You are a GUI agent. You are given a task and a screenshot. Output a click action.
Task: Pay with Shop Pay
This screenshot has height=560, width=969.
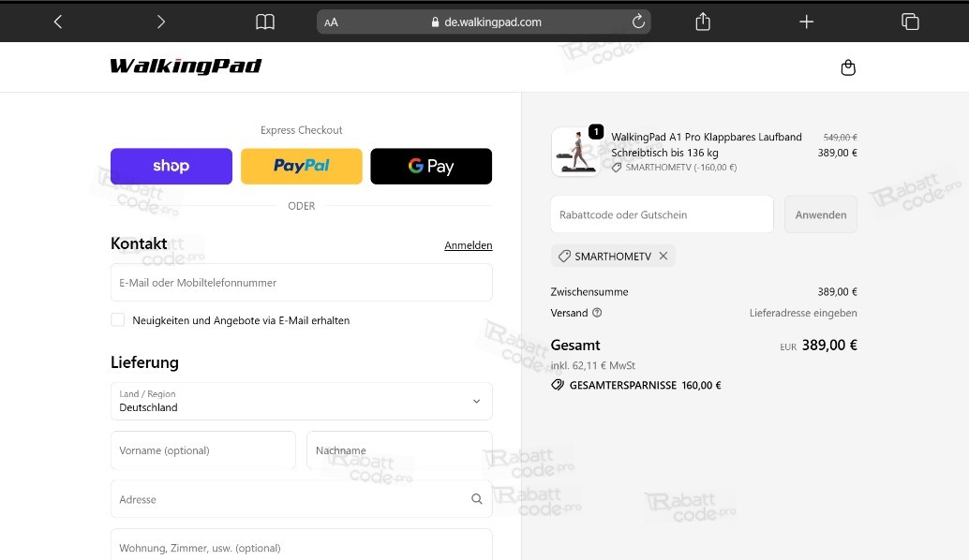pos(171,166)
